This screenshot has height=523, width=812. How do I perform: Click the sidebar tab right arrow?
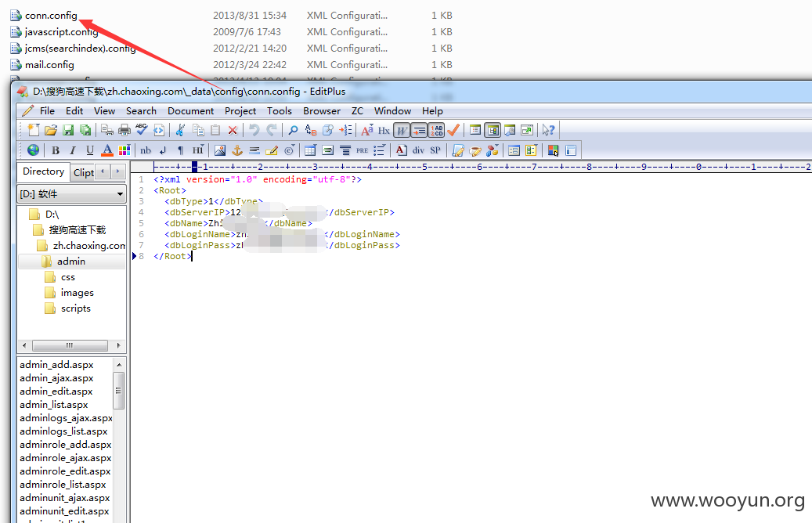[x=118, y=171]
